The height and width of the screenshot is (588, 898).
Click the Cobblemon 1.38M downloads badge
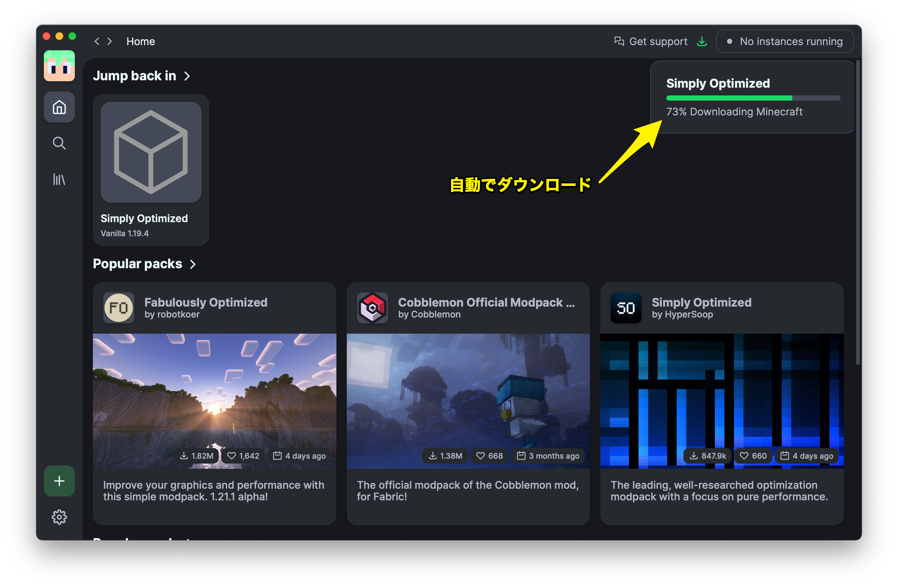(445, 456)
